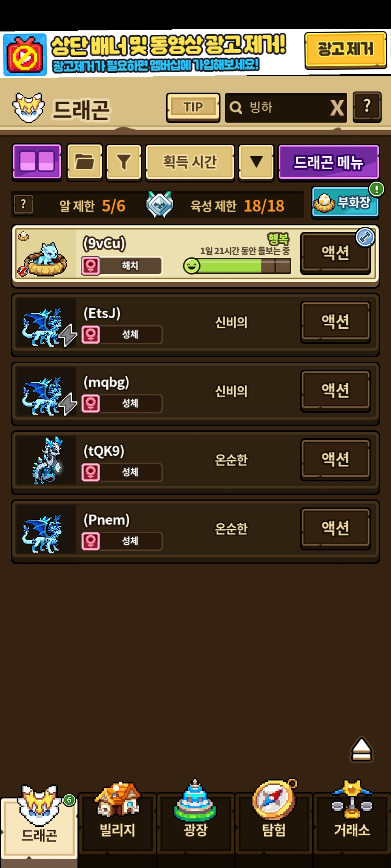Jump to top with the eject arrow icon
The height and width of the screenshot is (868, 391).
click(x=361, y=749)
